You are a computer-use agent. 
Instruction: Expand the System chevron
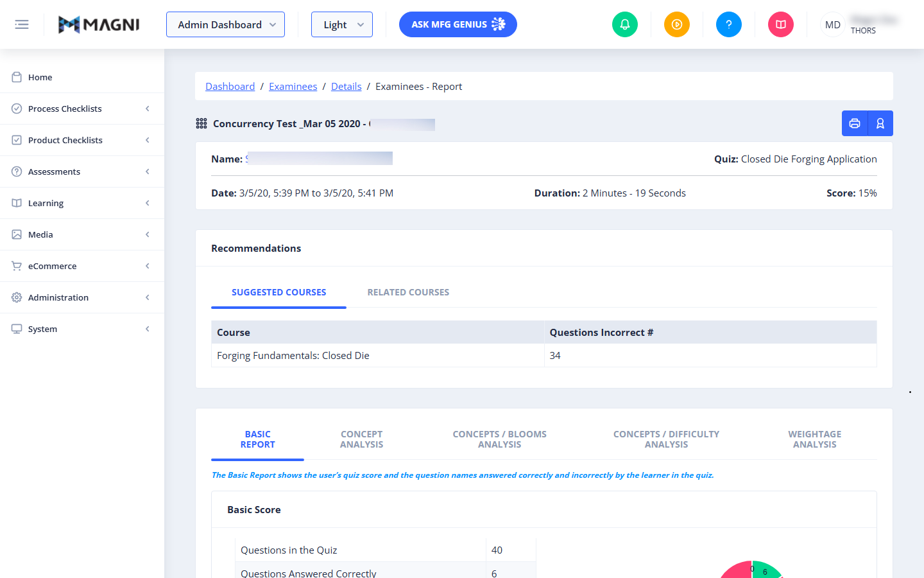(x=148, y=329)
